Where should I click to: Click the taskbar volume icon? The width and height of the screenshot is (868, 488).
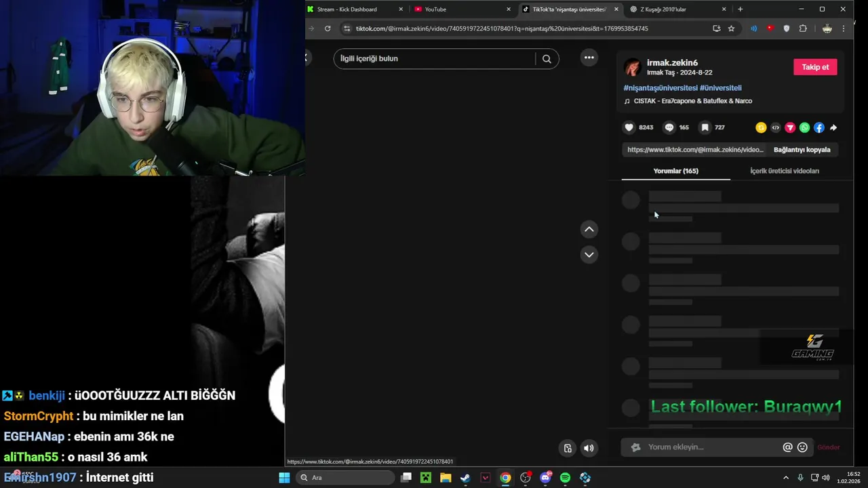click(826, 478)
